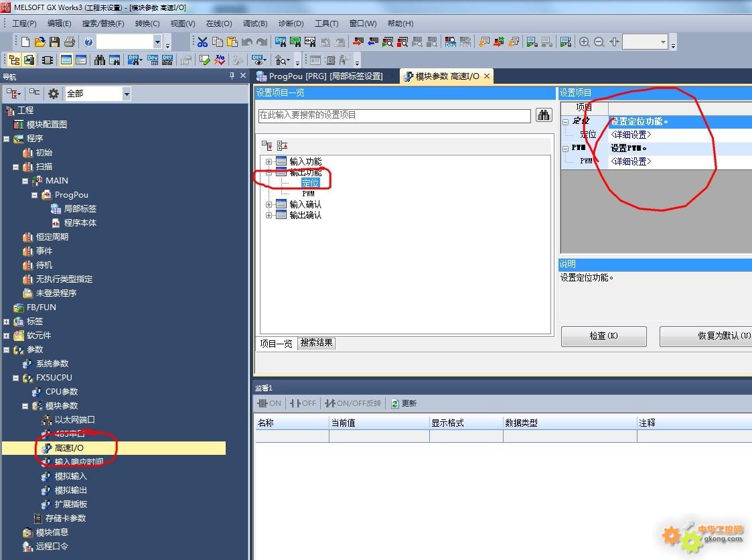Open 详细设置 for 定位 row

[631, 135]
